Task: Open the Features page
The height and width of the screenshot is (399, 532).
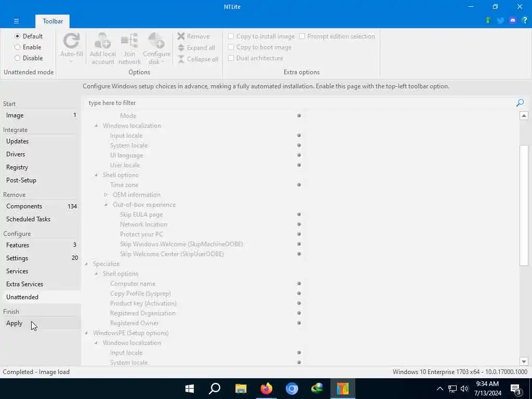Action: point(41,245)
